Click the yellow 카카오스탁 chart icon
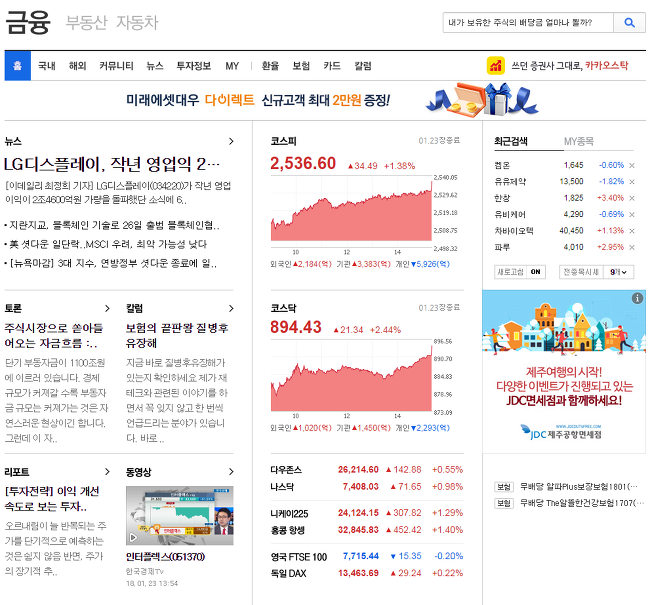 (x=495, y=66)
